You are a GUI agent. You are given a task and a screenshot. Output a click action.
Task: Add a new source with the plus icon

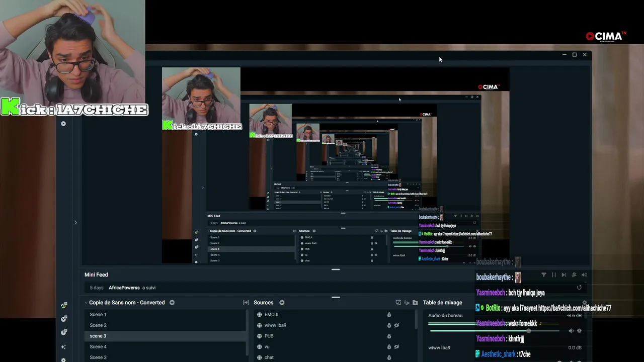282,303
